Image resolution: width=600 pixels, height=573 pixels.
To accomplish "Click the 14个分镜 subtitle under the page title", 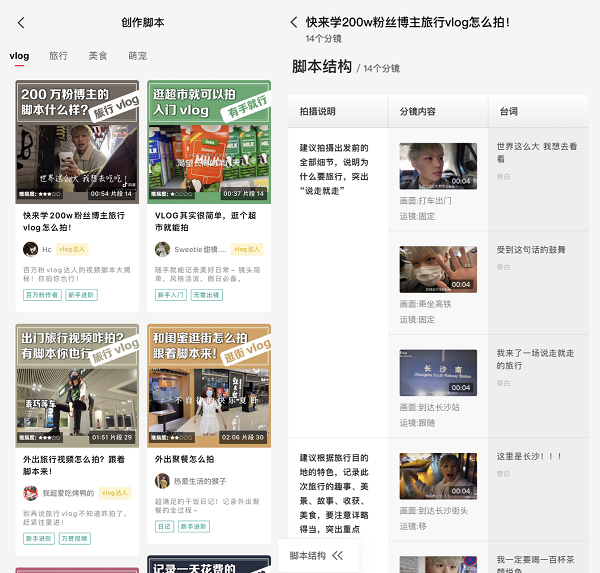I will [x=324, y=39].
